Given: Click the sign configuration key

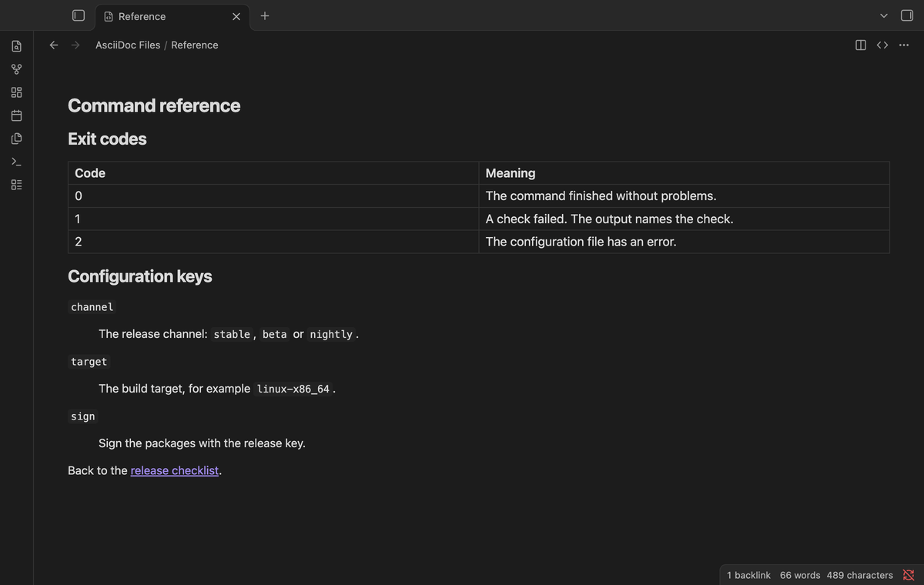Looking at the screenshot, I should [x=83, y=416].
